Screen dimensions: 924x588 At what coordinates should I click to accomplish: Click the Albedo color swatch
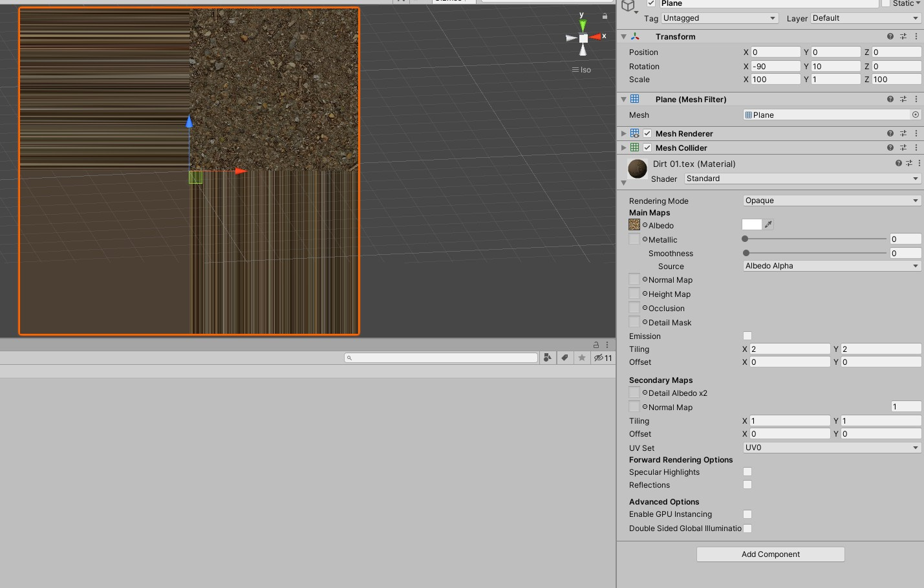(x=752, y=225)
